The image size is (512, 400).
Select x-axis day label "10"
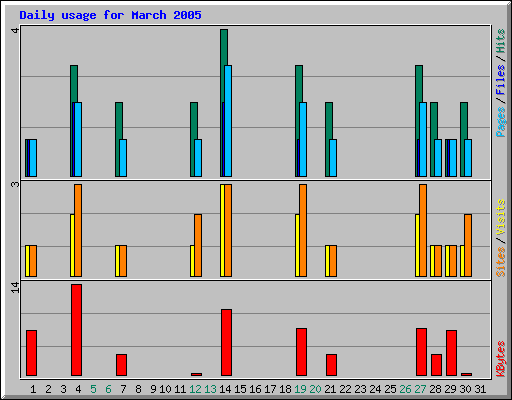(165, 389)
